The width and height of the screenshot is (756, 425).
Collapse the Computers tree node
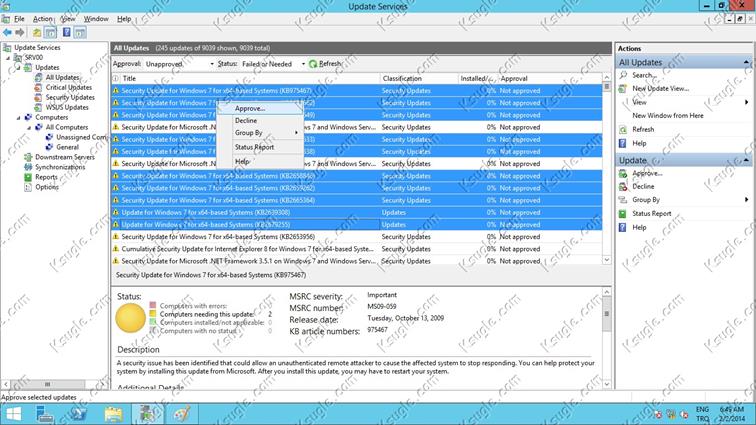click(18, 117)
